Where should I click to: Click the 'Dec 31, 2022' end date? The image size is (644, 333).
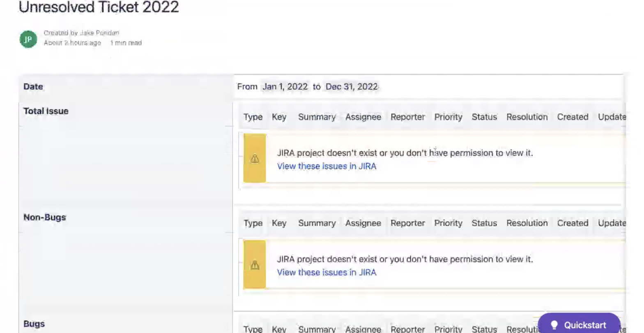[x=352, y=87]
